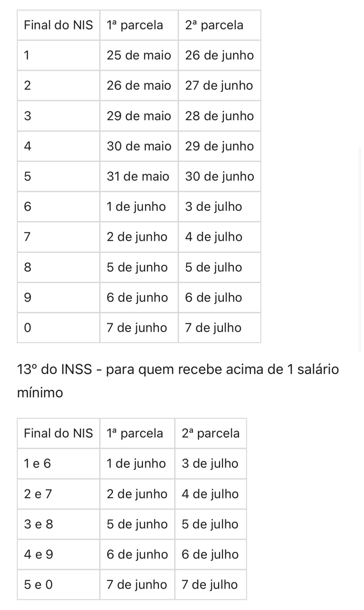Click the "26 de maio" date cell
This screenshot has height=610, width=364.
pos(139,85)
